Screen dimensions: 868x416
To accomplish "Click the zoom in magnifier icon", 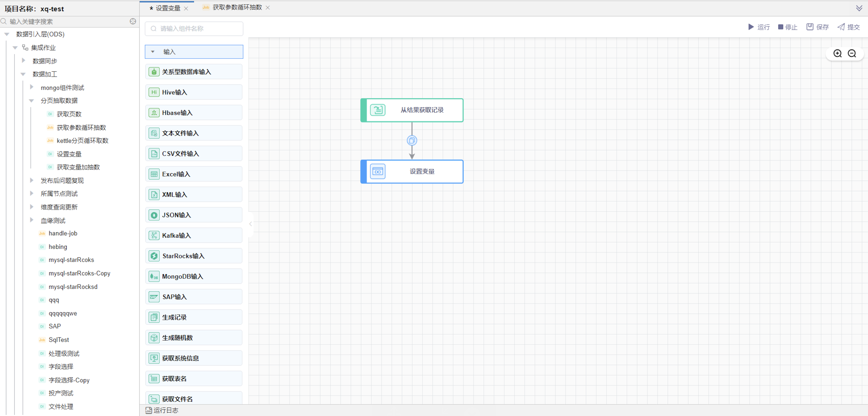I will pos(837,54).
